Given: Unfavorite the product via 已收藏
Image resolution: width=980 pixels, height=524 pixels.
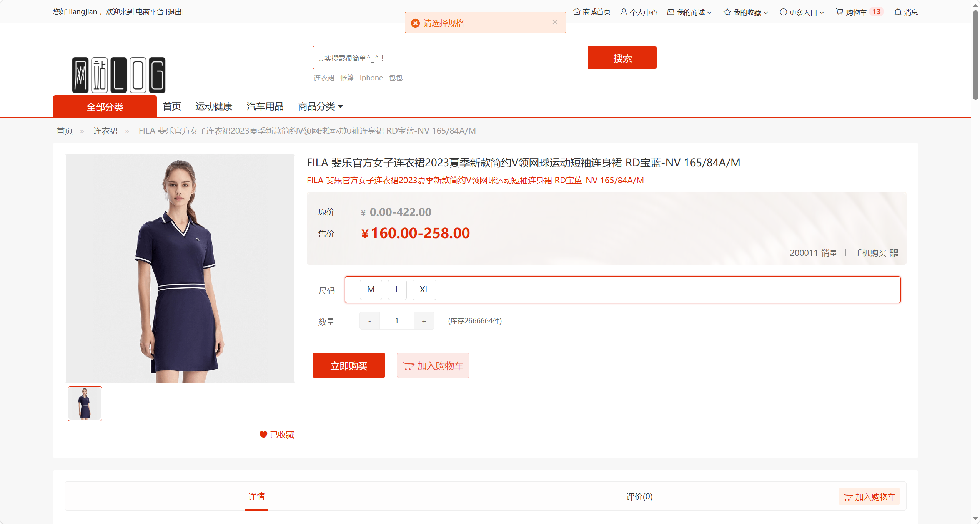Looking at the screenshot, I should 277,434.
